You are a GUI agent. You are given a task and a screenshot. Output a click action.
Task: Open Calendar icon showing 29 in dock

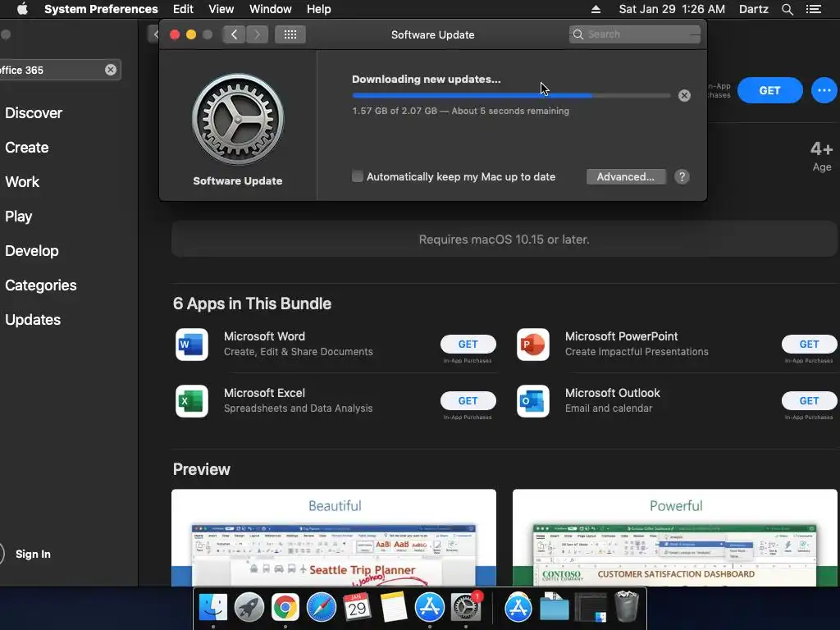click(357, 608)
